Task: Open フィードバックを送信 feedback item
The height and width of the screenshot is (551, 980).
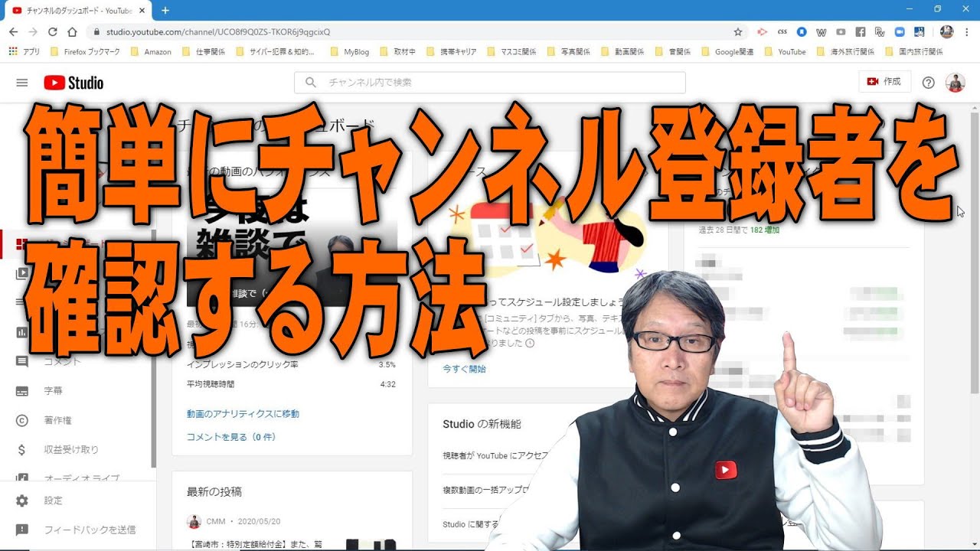Action: coord(90,530)
